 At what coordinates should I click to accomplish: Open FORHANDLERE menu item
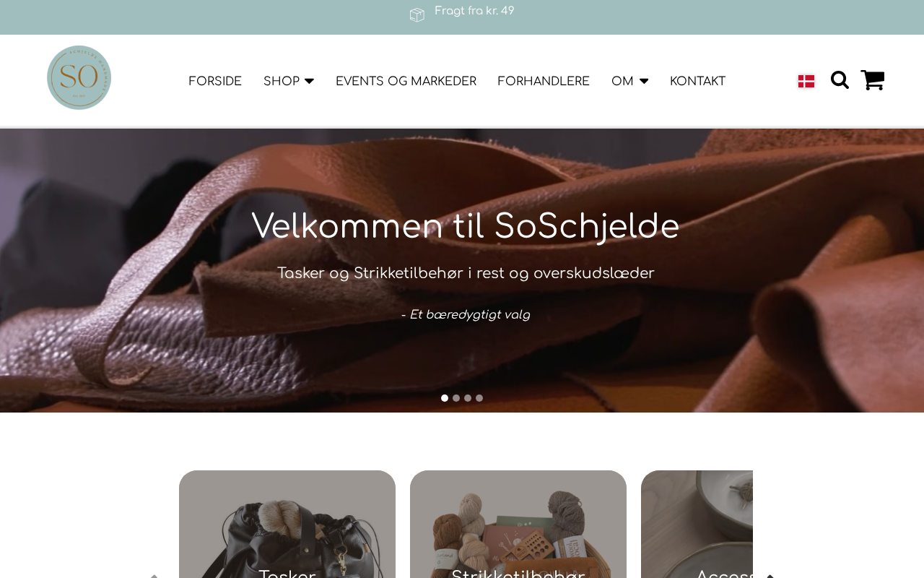pos(544,82)
